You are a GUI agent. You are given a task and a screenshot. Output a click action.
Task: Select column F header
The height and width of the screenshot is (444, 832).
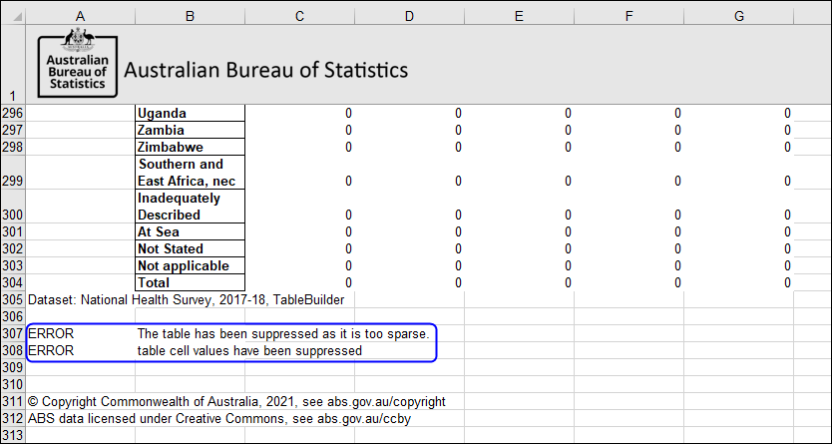[x=629, y=16]
